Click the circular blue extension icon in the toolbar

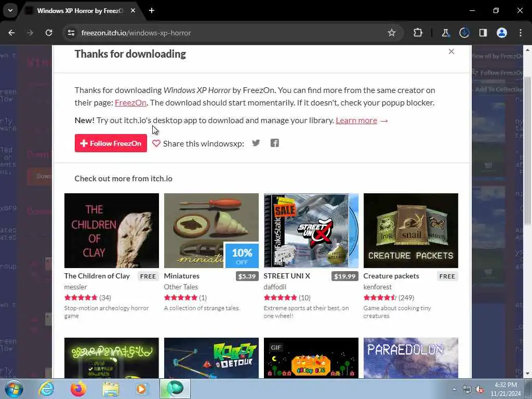(x=464, y=33)
